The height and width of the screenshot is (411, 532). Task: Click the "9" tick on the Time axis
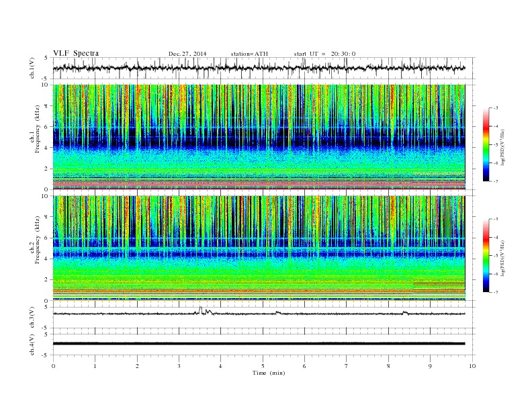click(430, 366)
